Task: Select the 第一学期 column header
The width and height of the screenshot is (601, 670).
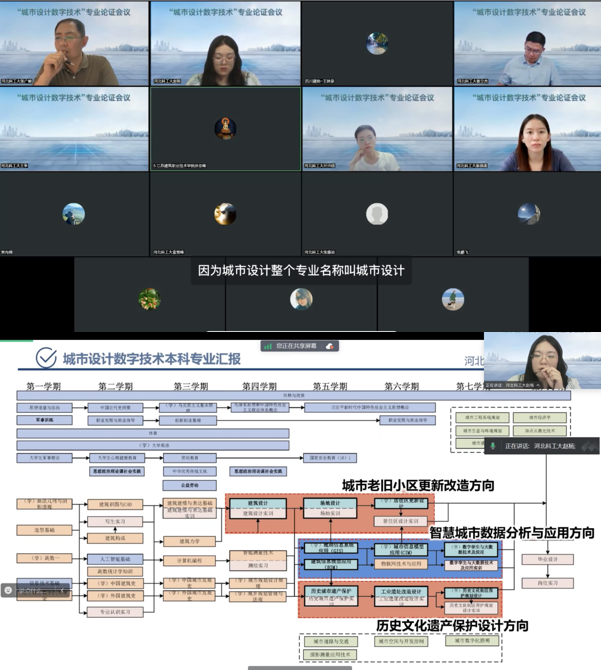Action: 46,386
